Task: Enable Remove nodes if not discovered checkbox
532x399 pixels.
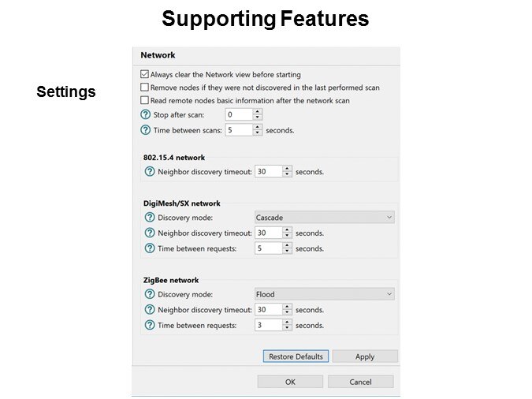Action: click(x=145, y=88)
